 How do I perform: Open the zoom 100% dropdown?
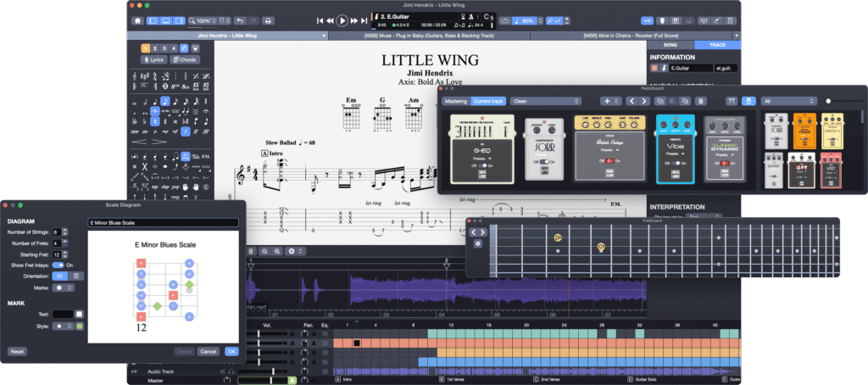point(202,20)
